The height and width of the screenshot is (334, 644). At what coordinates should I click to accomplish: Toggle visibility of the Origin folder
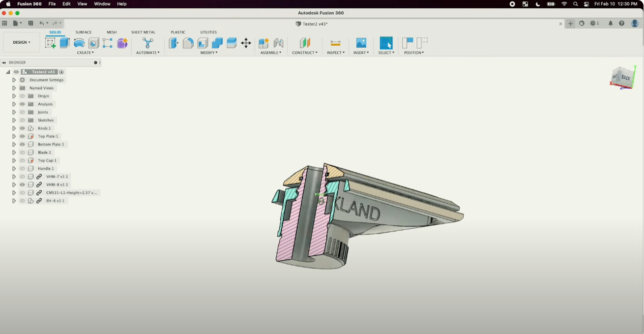(x=22, y=96)
